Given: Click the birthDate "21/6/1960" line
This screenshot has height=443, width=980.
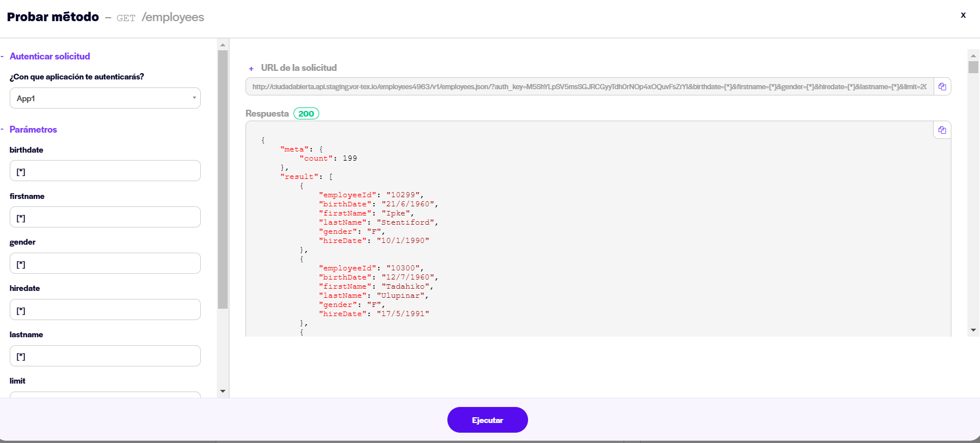Looking at the screenshot, I should [379, 204].
